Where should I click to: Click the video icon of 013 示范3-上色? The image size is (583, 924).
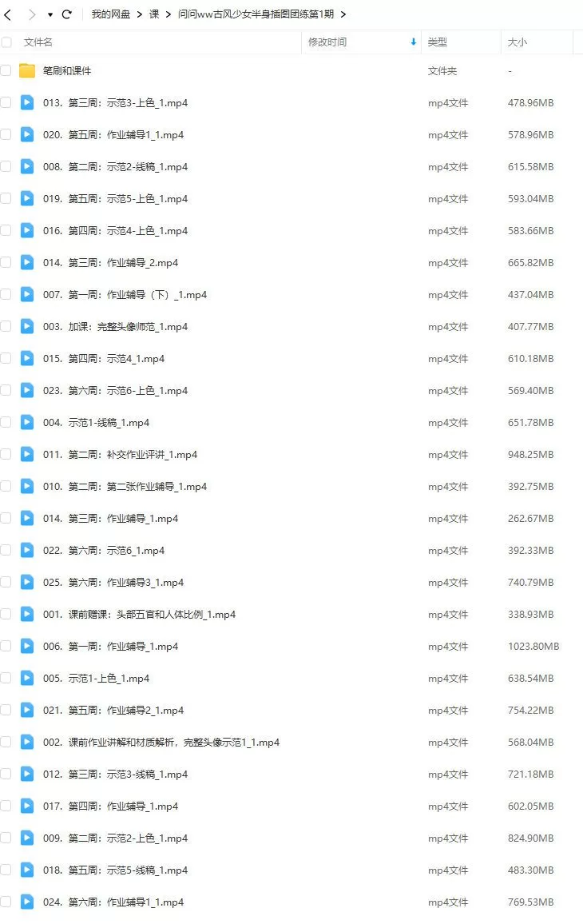27,102
